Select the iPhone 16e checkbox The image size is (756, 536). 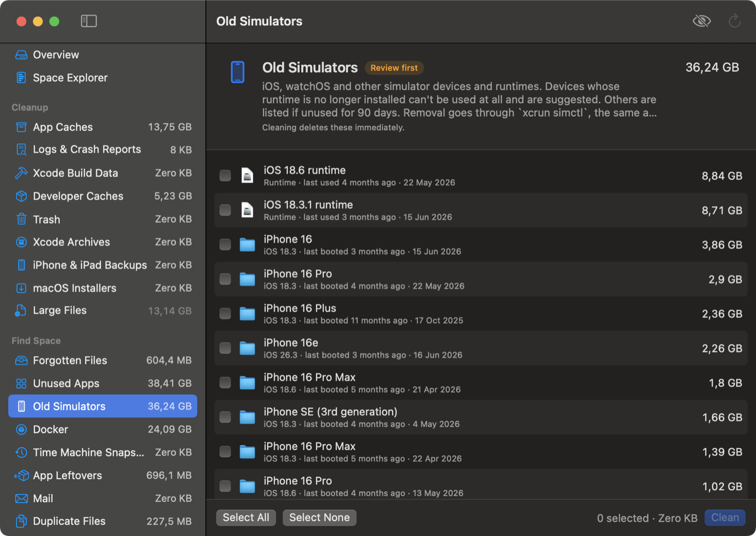coord(225,349)
